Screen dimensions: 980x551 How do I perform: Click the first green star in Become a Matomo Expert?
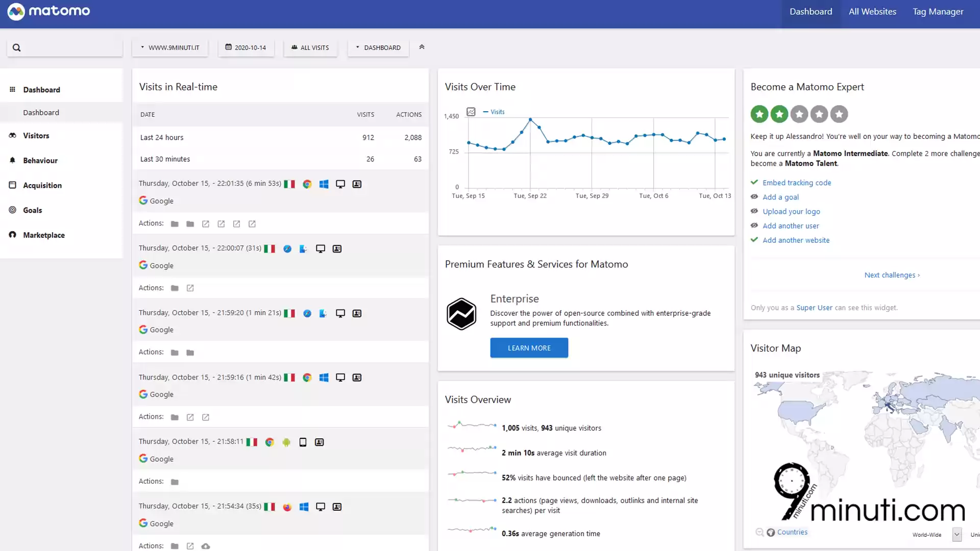coord(759,114)
